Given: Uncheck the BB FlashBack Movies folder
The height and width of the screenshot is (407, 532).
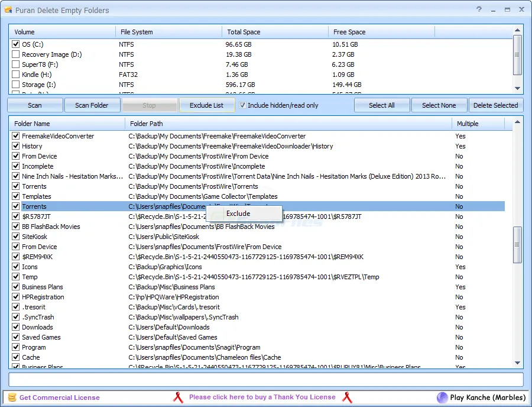Looking at the screenshot, I should pos(15,227).
